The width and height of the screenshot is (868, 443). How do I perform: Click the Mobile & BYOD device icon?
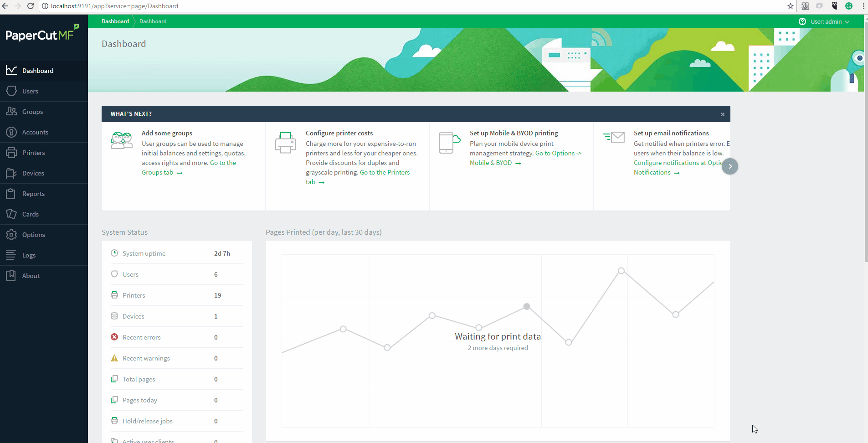point(449,143)
